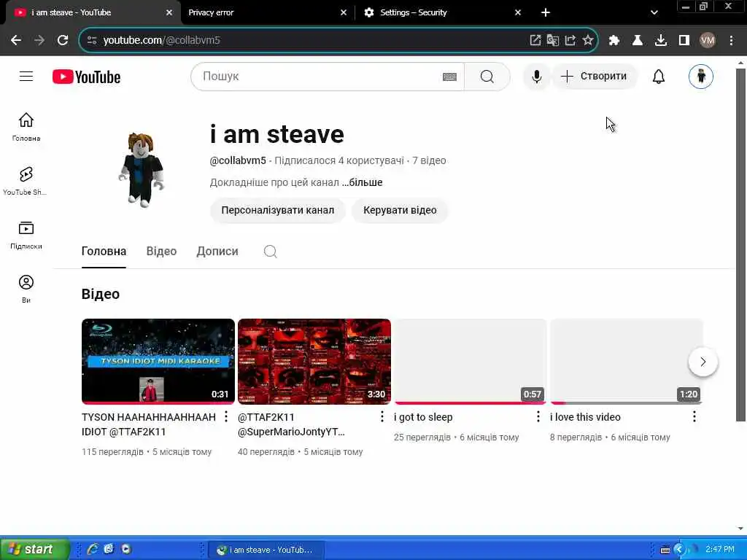This screenshot has width=747, height=560.
Task: Open the VM browser profile button
Action: point(708,41)
